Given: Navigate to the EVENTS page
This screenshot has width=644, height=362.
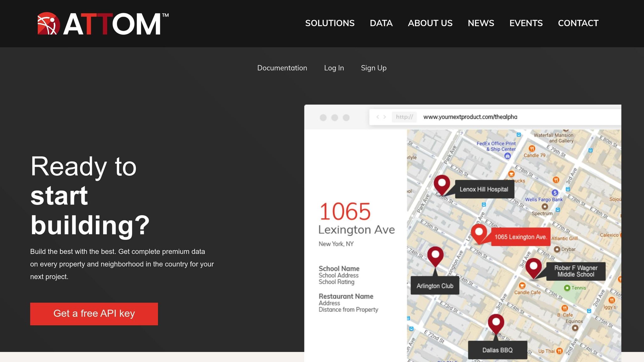Looking at the screenshot, I should pos(526,23).
